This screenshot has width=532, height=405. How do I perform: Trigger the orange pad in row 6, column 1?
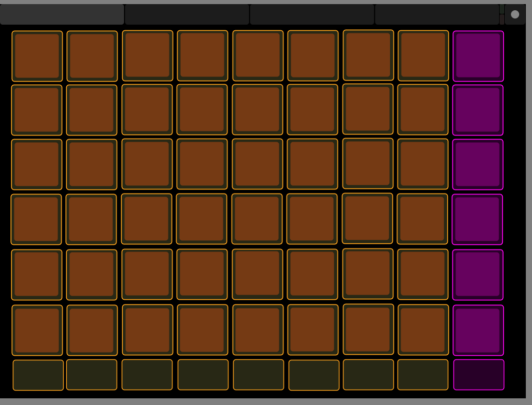coord(37,330)
